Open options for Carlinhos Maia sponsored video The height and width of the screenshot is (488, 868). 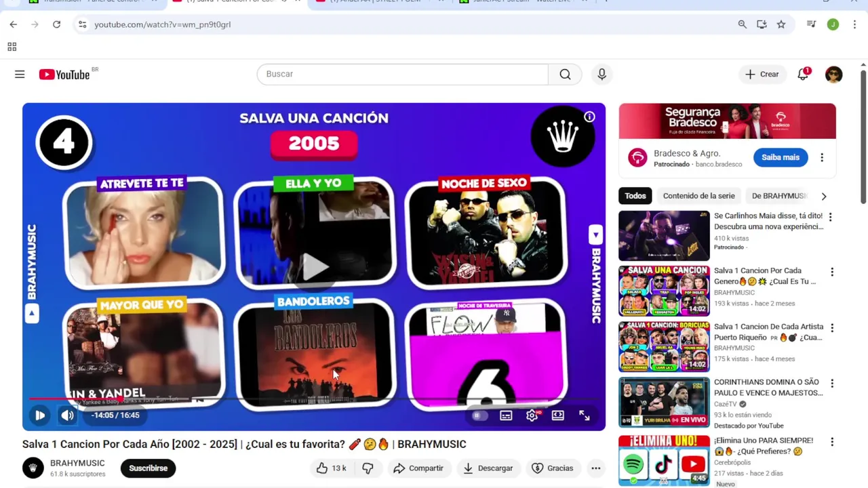click(x=831, y=217)
